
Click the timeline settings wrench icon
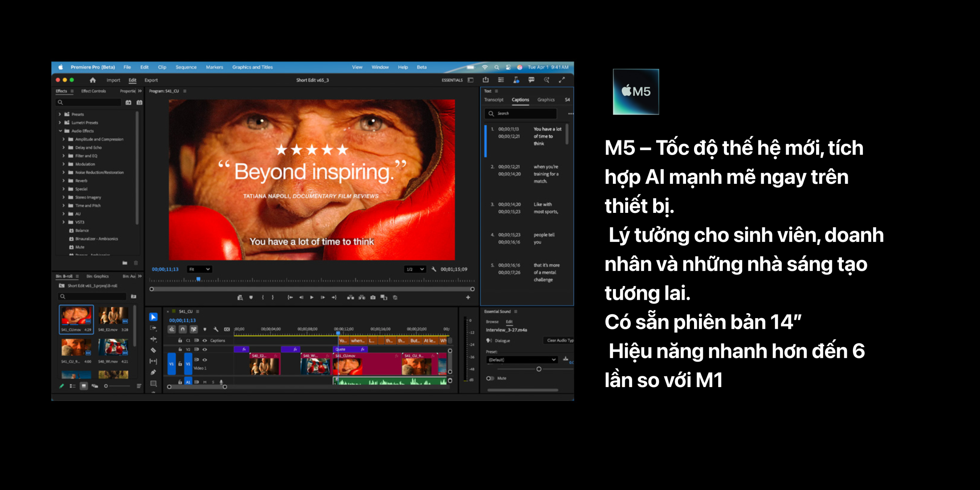coord(216,329)
